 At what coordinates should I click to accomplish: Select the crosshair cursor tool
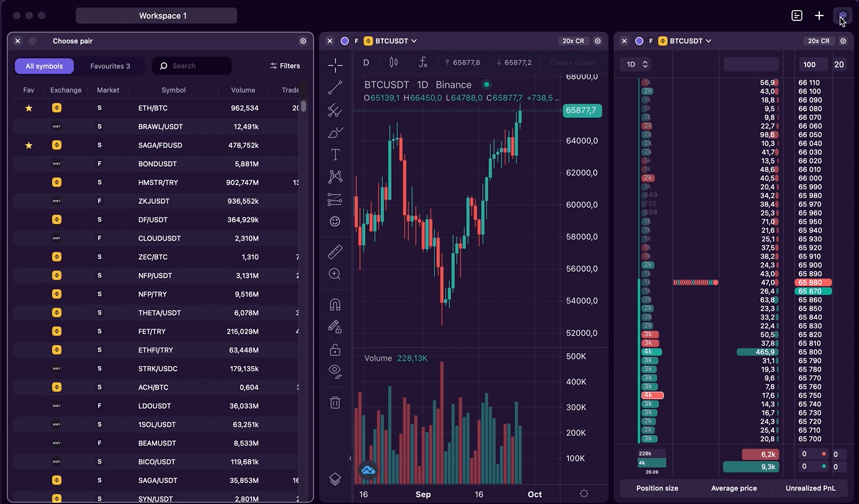tap(335, 65)
